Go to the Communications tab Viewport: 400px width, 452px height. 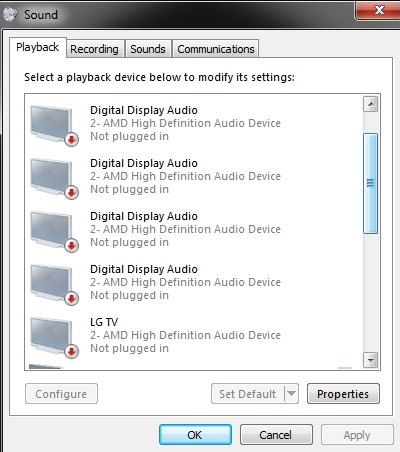(216, 49)
